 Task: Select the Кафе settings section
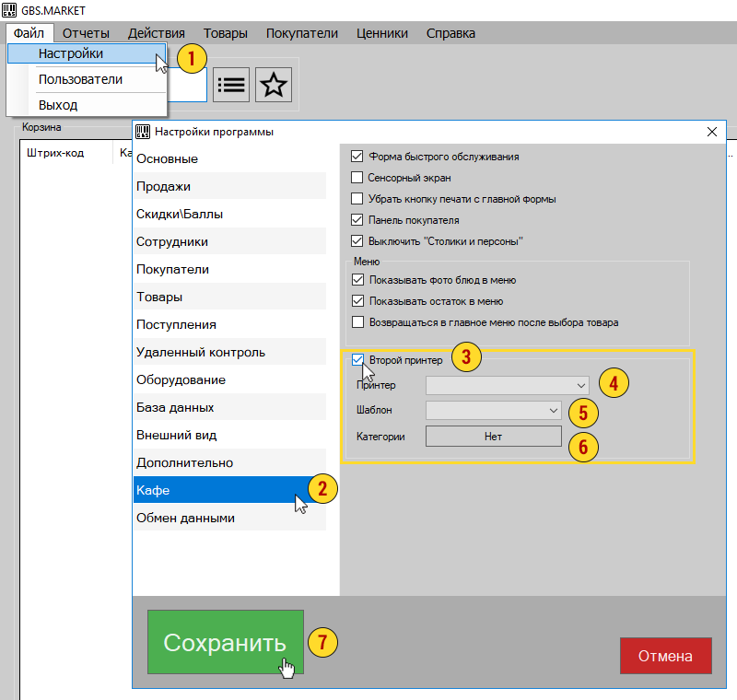(x=229, y=491)
